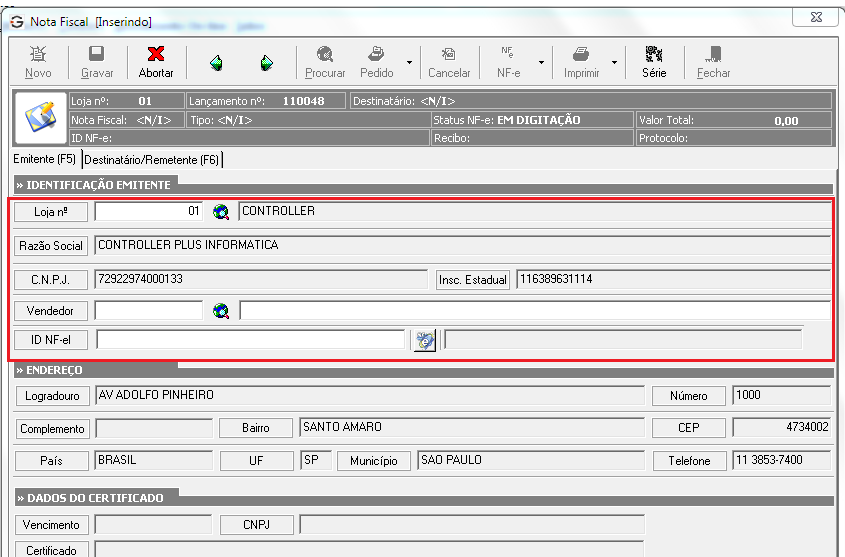
Task: Click the ID NF-el label button
Action: (x=51, y=340)
